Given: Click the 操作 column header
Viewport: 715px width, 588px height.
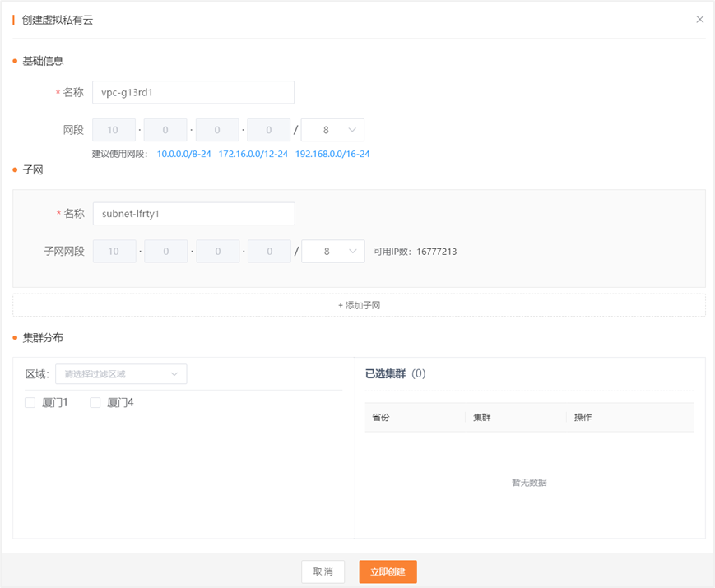Looking at the screenshot, I should click(583, 417).
